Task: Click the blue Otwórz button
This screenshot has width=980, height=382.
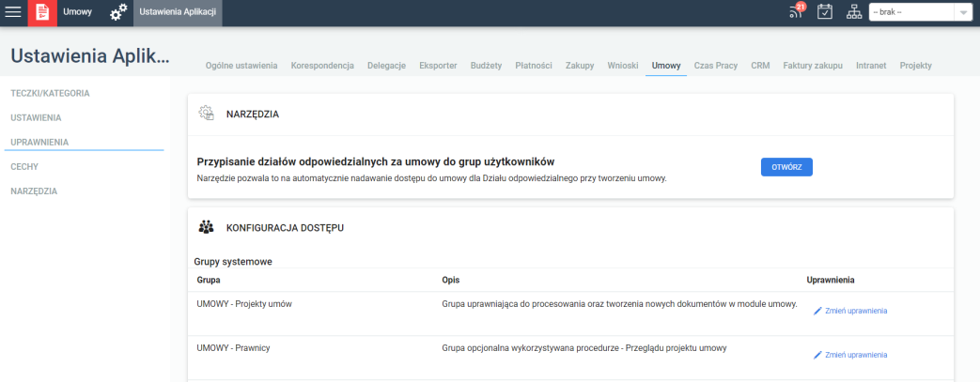Action: pos(786,167)
